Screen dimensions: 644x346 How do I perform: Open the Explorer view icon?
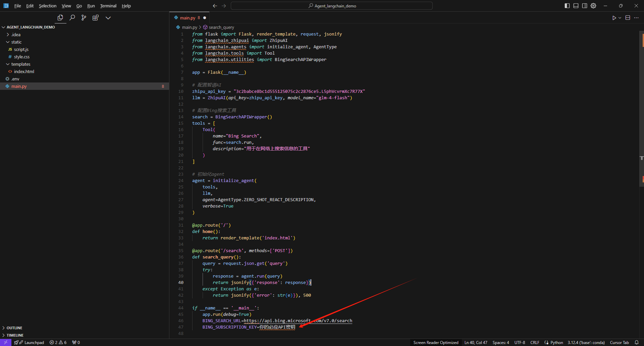pos(60,18)
